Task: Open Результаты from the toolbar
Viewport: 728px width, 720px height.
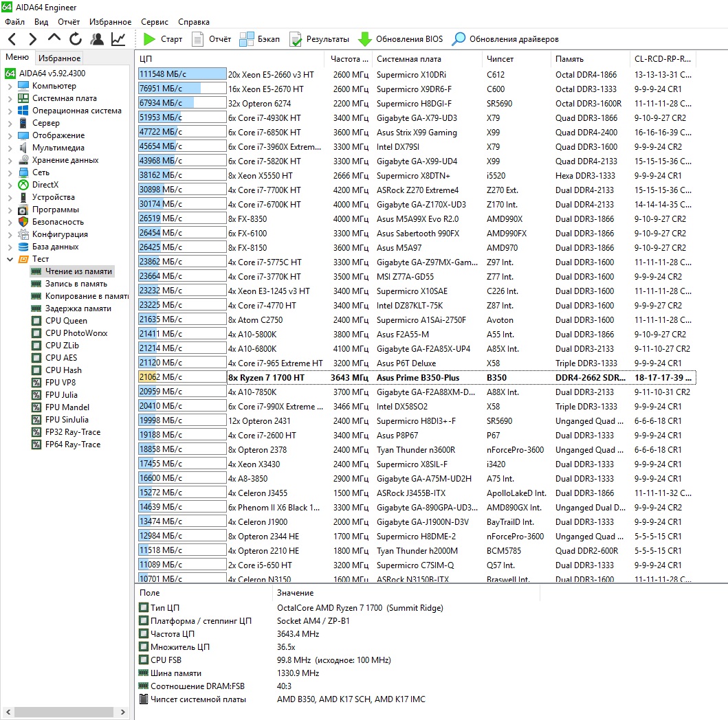Action: [x=319, y=39]
